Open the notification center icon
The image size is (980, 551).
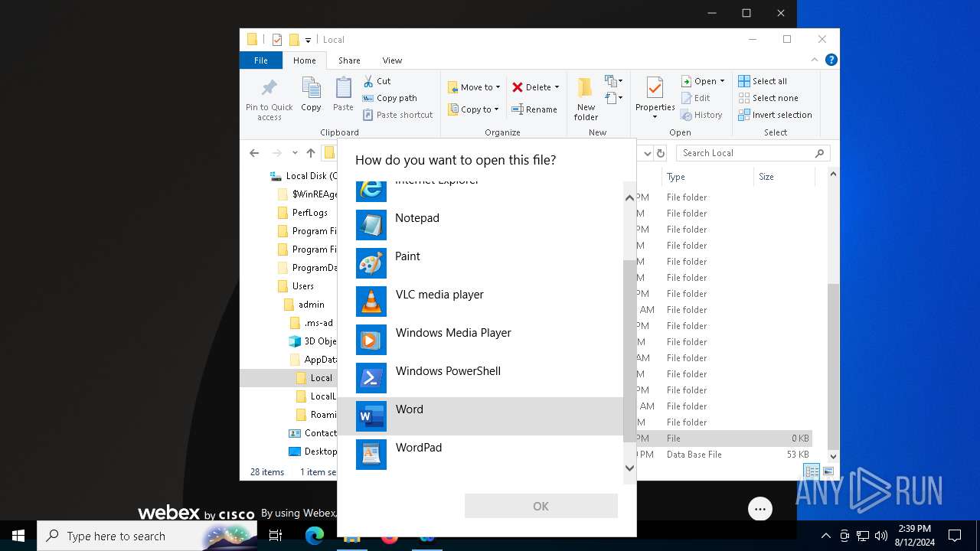(955, 536)
